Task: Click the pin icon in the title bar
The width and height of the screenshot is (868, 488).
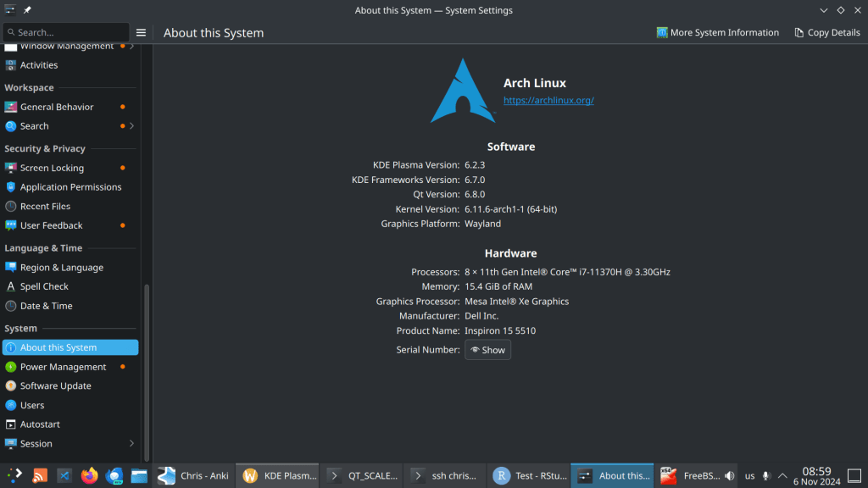Action: point(27,10)
